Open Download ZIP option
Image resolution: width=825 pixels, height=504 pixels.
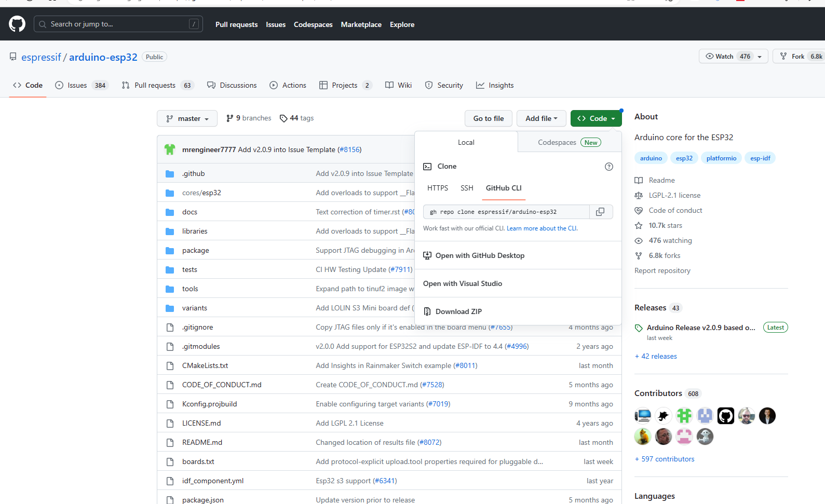[458, 311]
